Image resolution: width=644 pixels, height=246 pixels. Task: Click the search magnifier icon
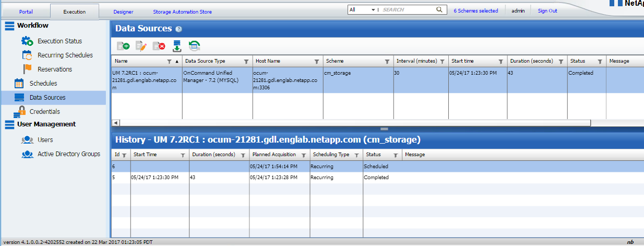point(439,9)
